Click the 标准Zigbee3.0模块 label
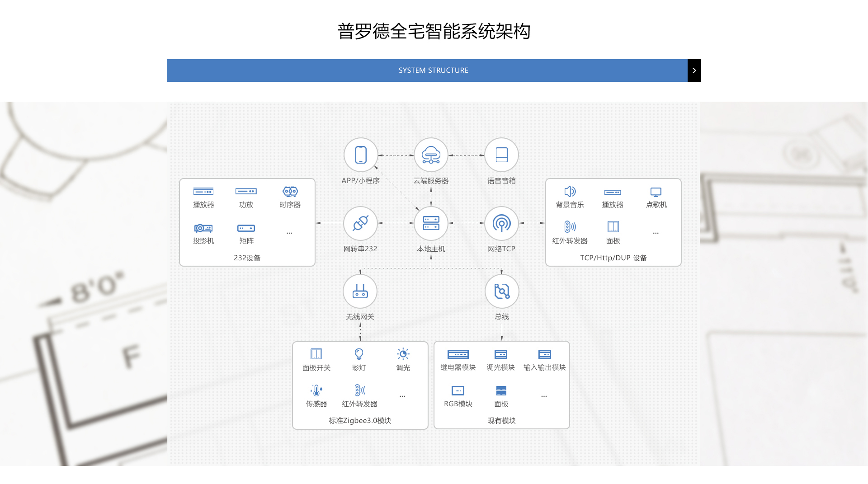This screenshot has width=868, height=484. click(360, 421)
